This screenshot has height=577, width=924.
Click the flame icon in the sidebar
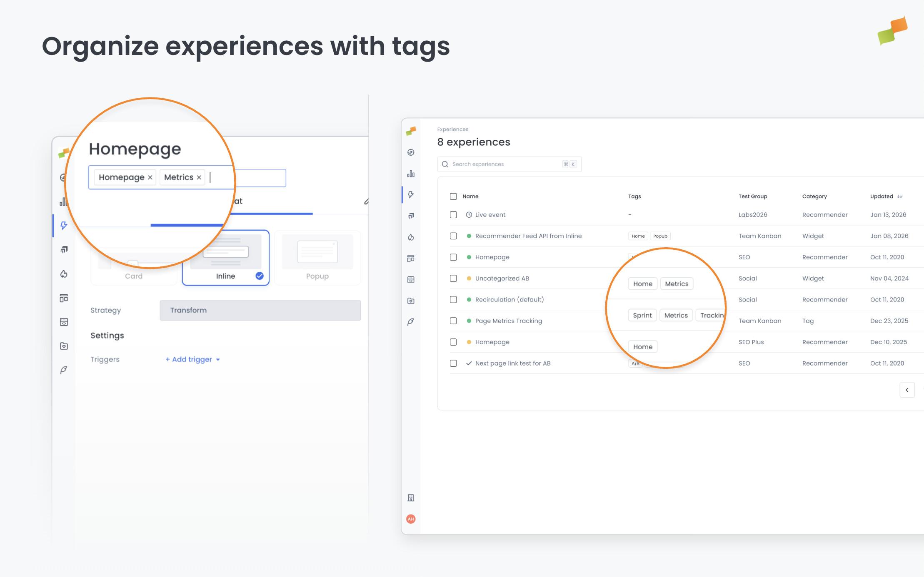tap(411, 237)
